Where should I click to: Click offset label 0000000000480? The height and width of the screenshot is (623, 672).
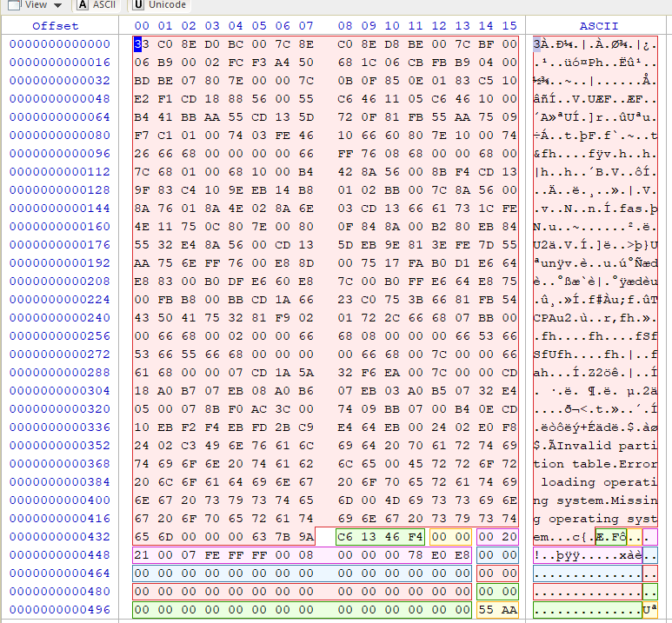(x=60, y=592)
